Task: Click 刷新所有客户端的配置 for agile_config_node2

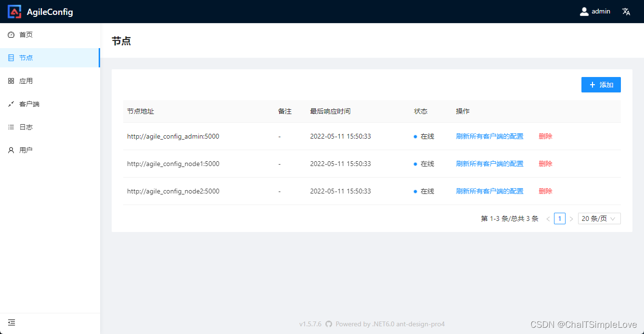Action: coord(489,191)
